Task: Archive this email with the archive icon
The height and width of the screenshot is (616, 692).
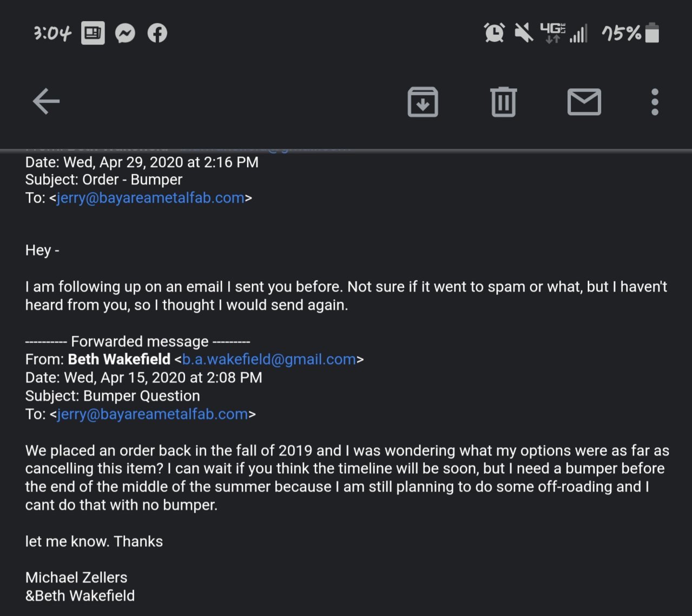Action: pyautogui.click(x=423, y=102)
